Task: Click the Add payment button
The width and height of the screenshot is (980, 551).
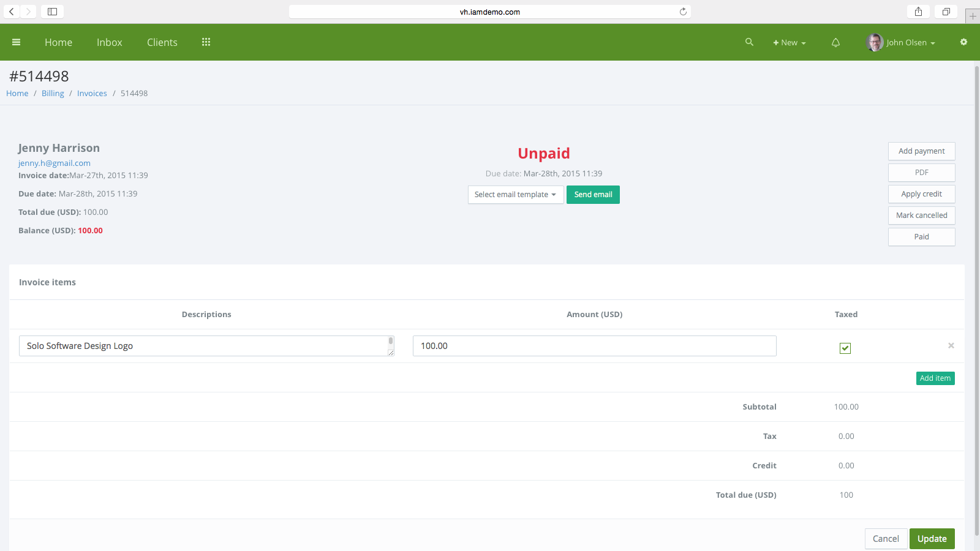Action: click(921, 151)
